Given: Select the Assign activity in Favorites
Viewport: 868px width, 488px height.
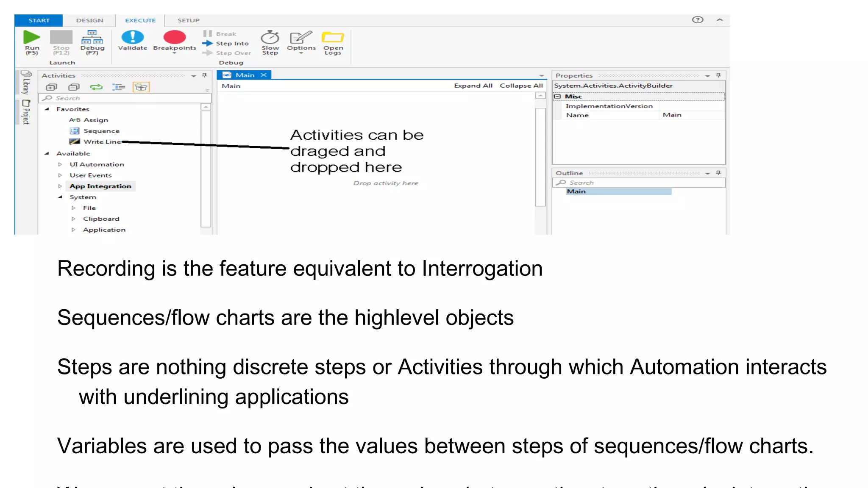Looking at the screenshot, I should [89, 120].
